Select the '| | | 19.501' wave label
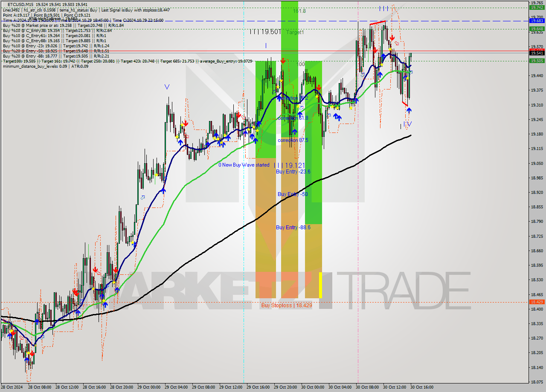 (x=265, y=32)
